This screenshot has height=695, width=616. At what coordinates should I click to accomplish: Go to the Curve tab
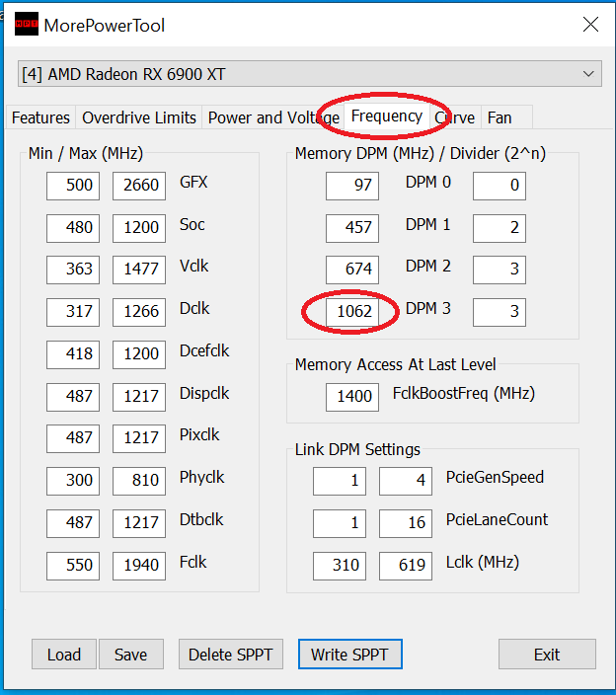455,117
